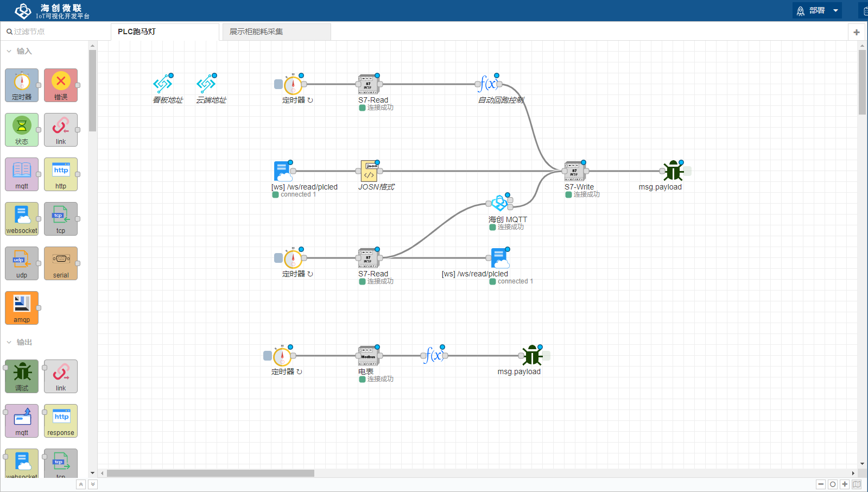Select the http response node in the palette
Image resolution: width=868 pixels, height=492 pixels.
pyautogui.click(x=61, y=421)
